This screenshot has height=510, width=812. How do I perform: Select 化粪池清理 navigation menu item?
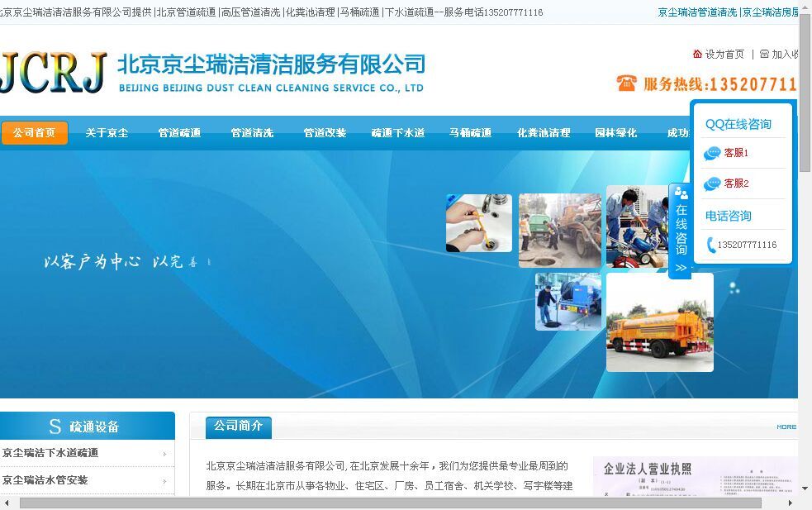(544, 133)
